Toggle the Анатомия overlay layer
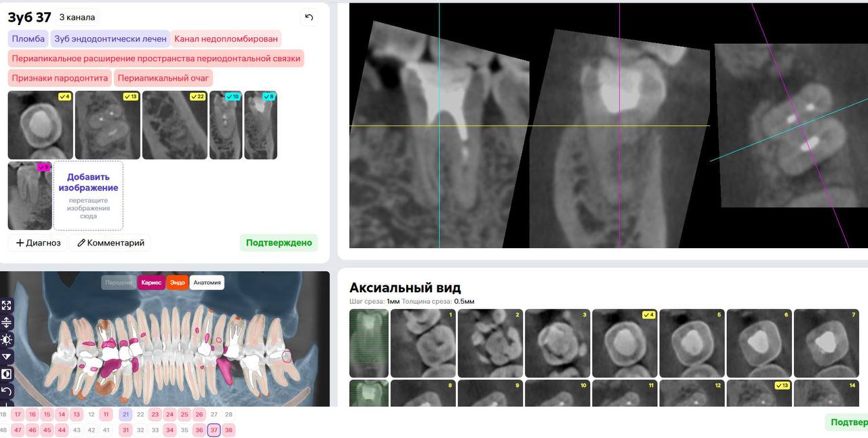This screenshot has width=868, height=438. (207, 283)
